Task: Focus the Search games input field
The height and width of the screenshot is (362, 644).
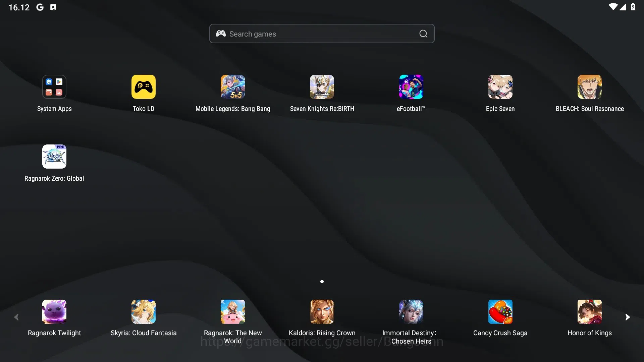Action: 322,34
